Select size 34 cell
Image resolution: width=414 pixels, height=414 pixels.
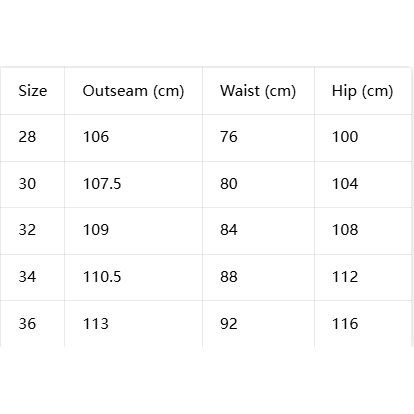[27, 277]
